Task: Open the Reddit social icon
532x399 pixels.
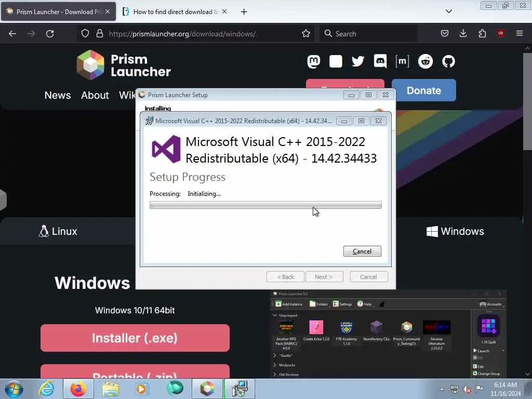Action: [425, 61]
